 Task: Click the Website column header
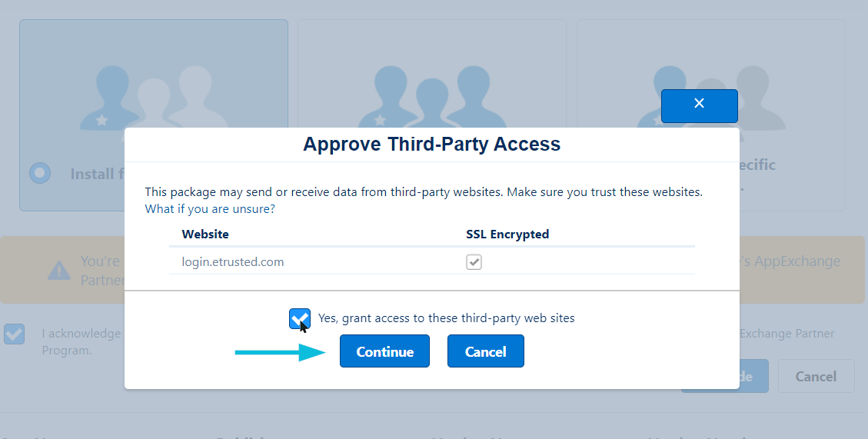click(x=205, y=234)
